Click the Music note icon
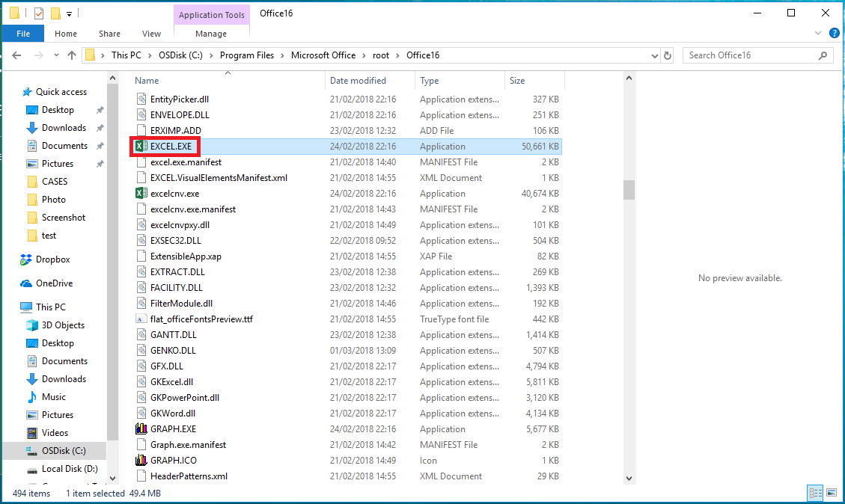The height and width of the screenshot is (504, 845). [x=32, y=397]
